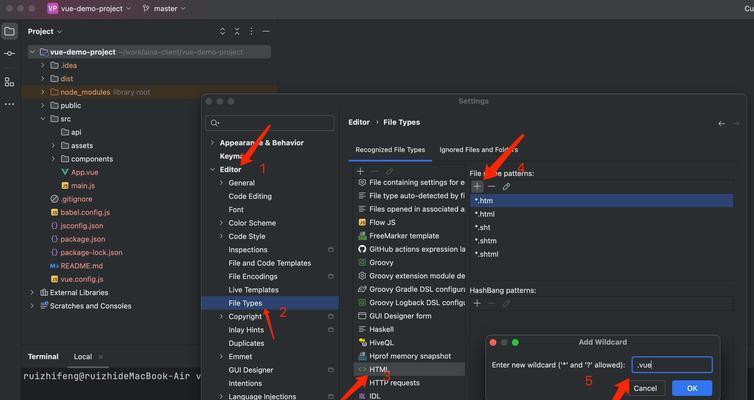Click Cancel in Add Wildcard dialog
This screenshot has width=754, height=400.
click(x=645, y=388)
